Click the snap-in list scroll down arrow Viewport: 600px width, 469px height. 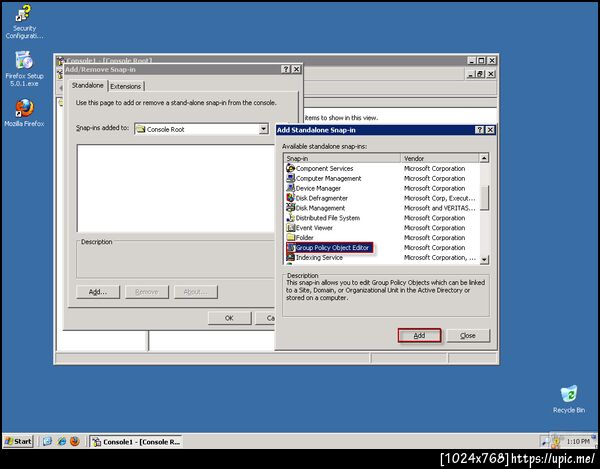[x=484, y=259]
